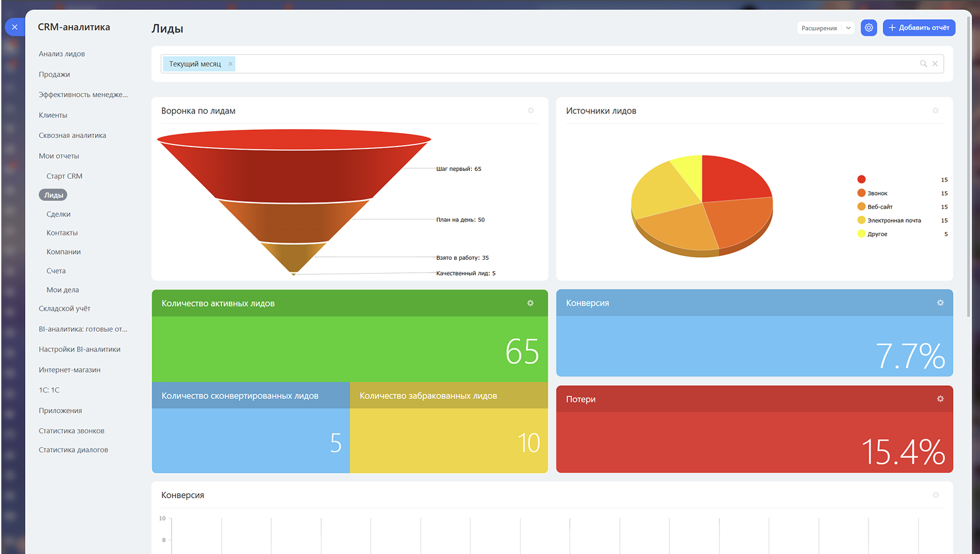Viewport: 980px width, 554px height.
Task: Open settings gear next to Расширения
Action: point(869,28)
